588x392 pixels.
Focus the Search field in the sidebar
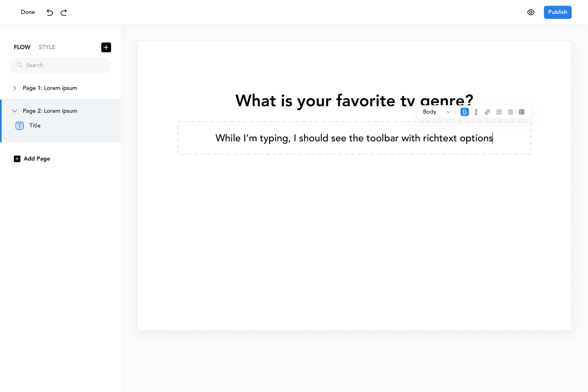point(60,65)
